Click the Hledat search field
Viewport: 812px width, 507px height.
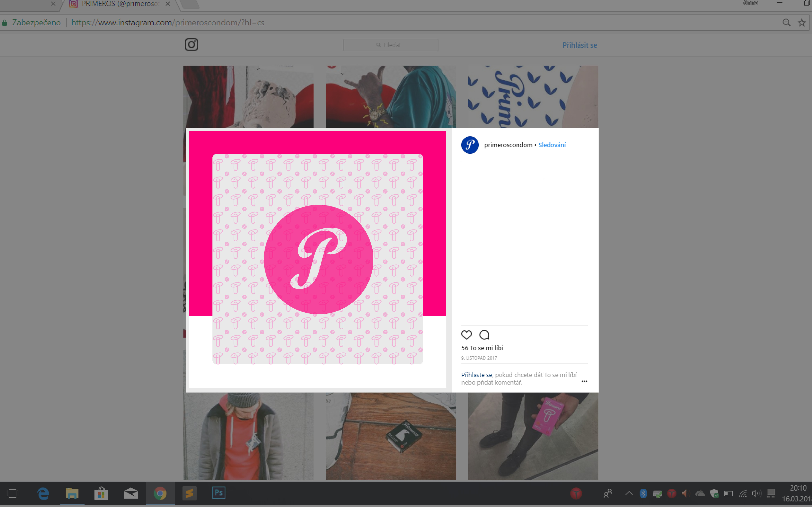click(x=391, y=45)
